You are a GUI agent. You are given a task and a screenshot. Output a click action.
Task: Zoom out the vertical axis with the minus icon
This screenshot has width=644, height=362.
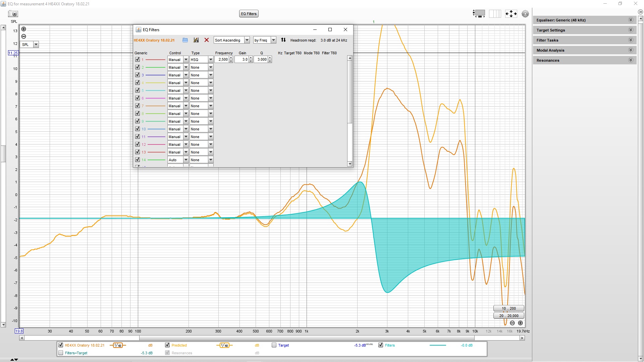tap(23, 36)
